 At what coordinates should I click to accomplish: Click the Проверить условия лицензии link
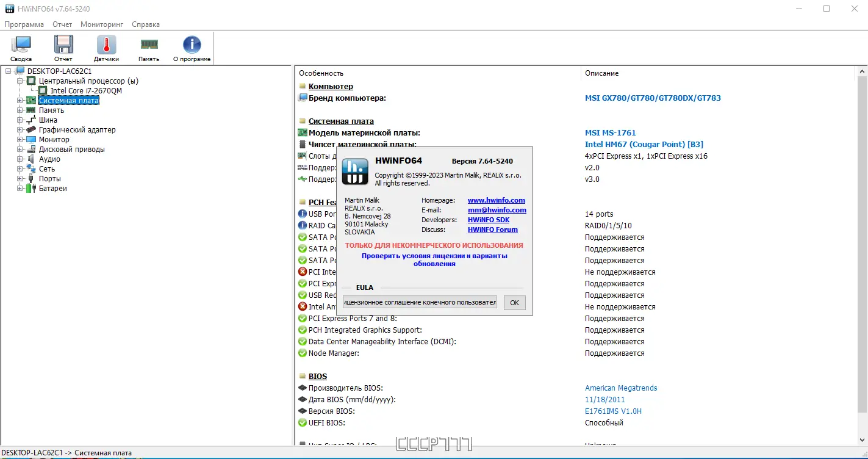coord(434,260)
